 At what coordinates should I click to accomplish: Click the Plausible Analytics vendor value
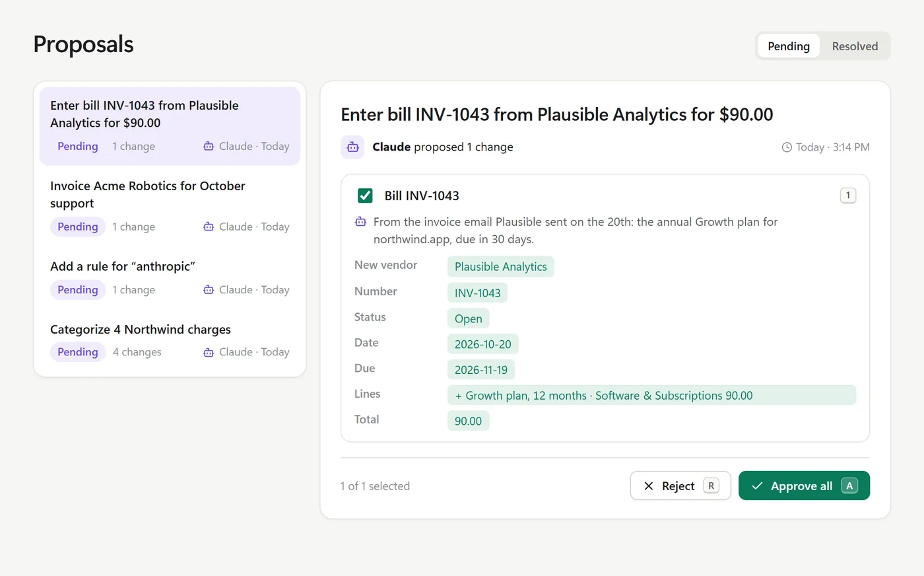(501, 267)
